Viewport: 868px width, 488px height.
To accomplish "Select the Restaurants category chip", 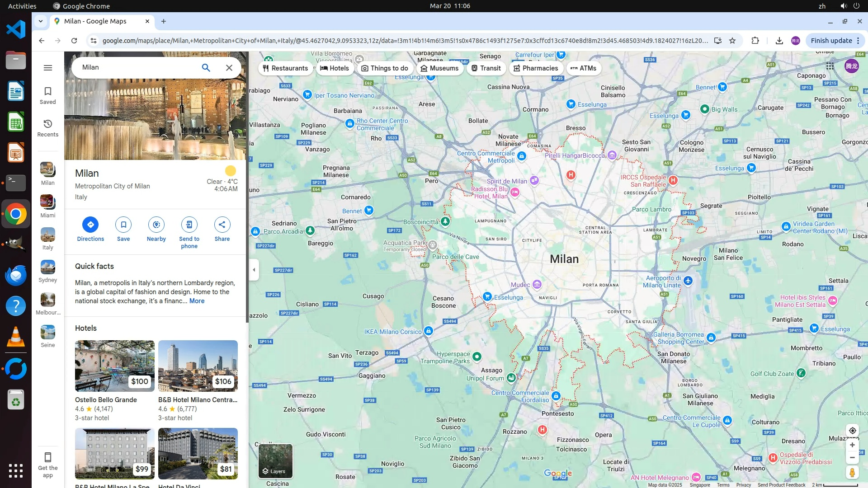I will (285, 68).
